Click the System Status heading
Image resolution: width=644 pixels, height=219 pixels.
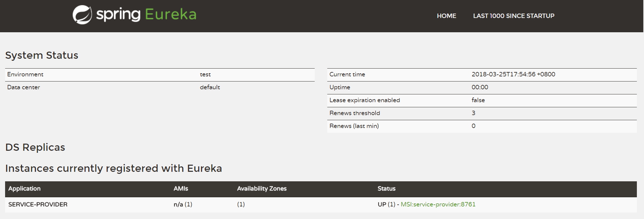[42, 55]
